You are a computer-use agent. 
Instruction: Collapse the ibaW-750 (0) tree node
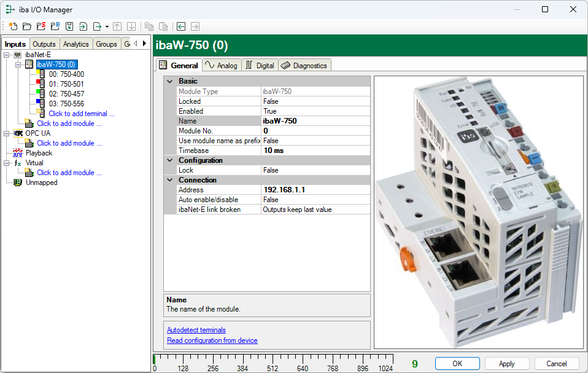[18, 65]
